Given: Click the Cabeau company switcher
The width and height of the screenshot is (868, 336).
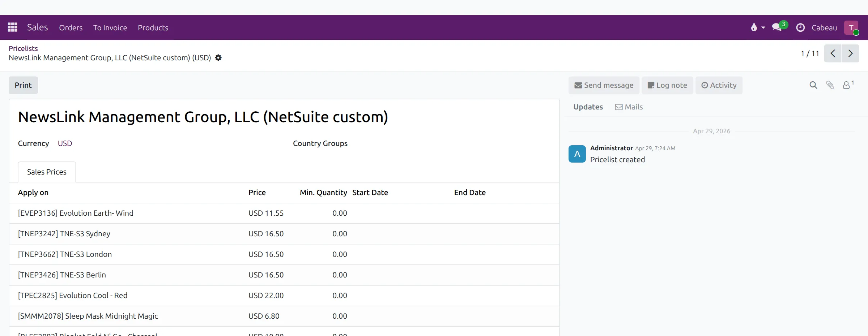Looking at the screenshot, I should (x=824, y=27).
